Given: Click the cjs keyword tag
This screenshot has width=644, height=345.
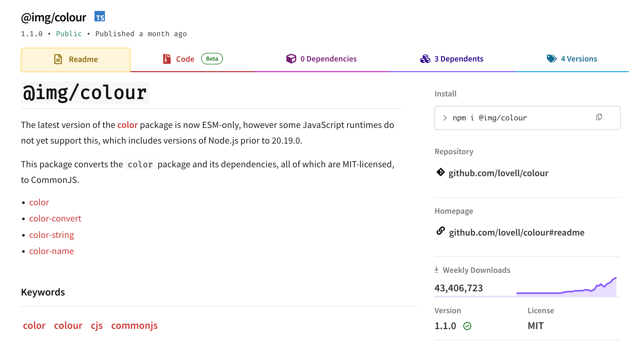Looking at the screenshot, I should (97, 325).
